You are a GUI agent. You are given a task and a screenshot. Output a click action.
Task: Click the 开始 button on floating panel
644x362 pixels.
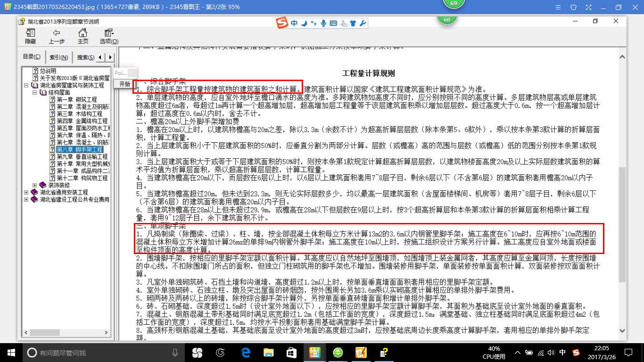tap(124, 83)
